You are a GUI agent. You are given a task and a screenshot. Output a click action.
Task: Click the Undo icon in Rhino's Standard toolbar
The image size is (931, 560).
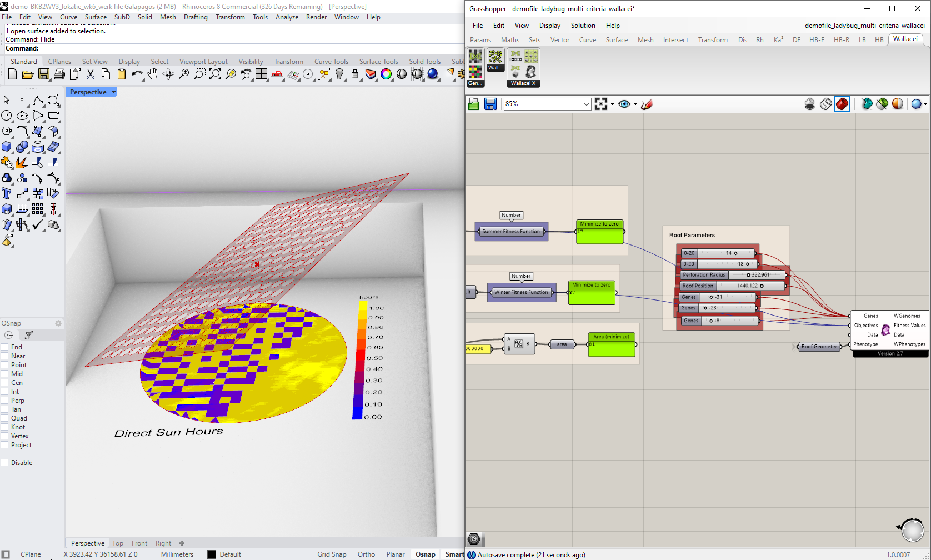click(x=137, y=74)
